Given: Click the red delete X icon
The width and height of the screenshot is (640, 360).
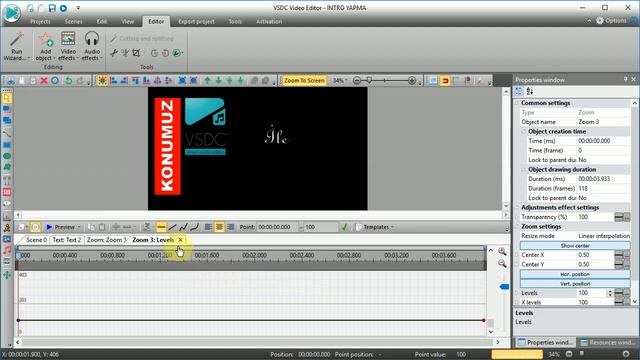Looking at the screenshot, I should click(x=44, y=81).
